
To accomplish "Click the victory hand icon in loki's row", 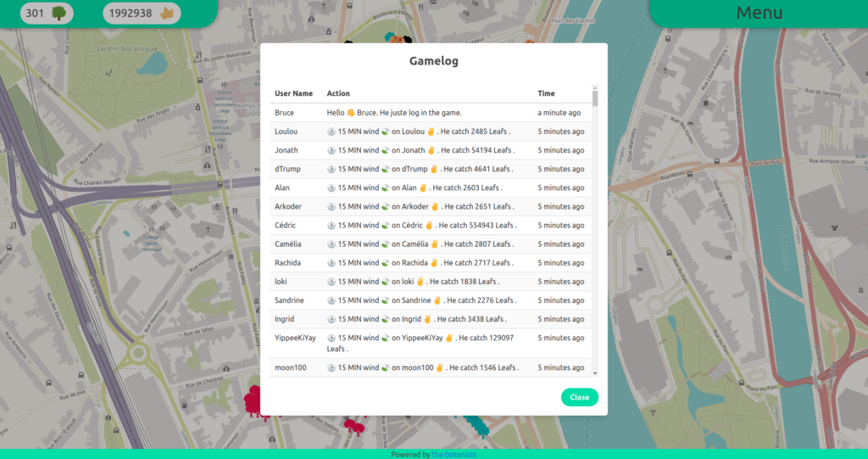I will coord(420,282).
